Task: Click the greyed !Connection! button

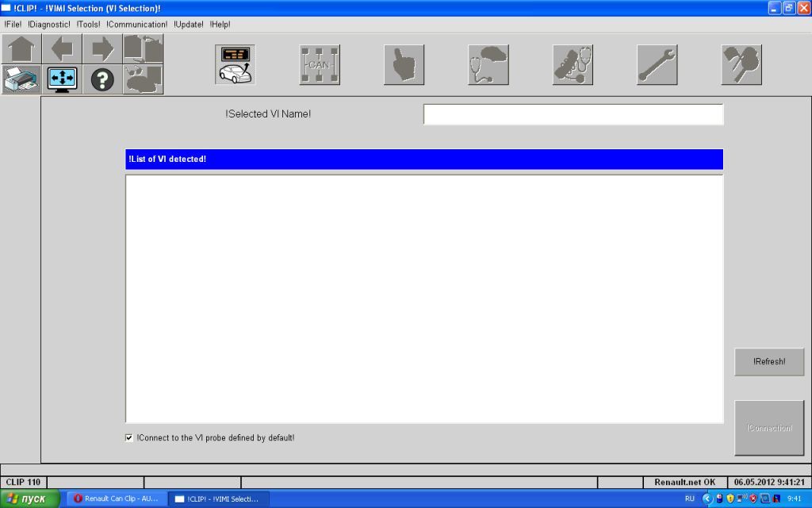Action: [x=769, y=428]
